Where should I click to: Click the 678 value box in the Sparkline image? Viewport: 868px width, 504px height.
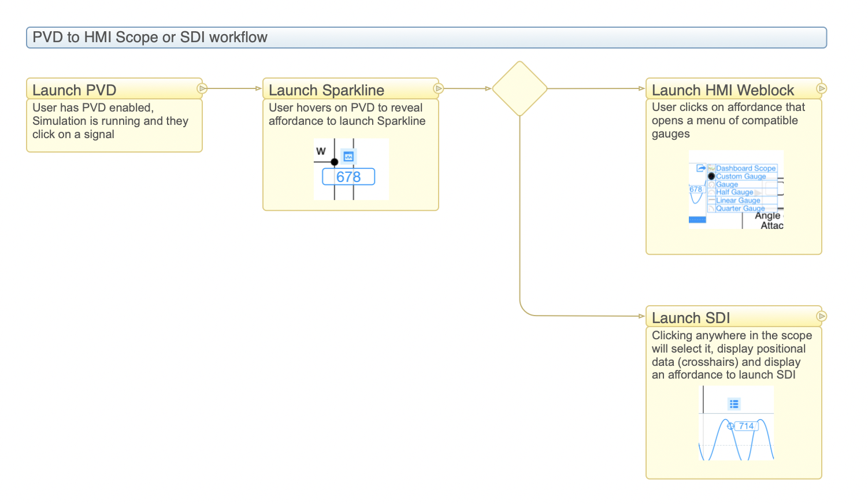(x=348, y=177)
